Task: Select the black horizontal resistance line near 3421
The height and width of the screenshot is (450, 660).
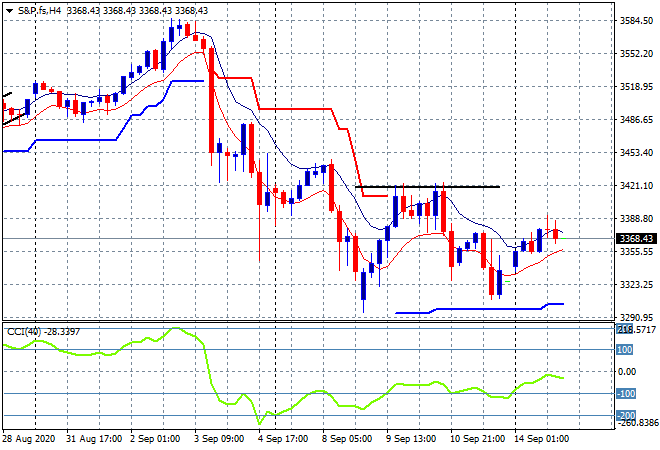Action: pyautogui.click(x=428, y=186)
